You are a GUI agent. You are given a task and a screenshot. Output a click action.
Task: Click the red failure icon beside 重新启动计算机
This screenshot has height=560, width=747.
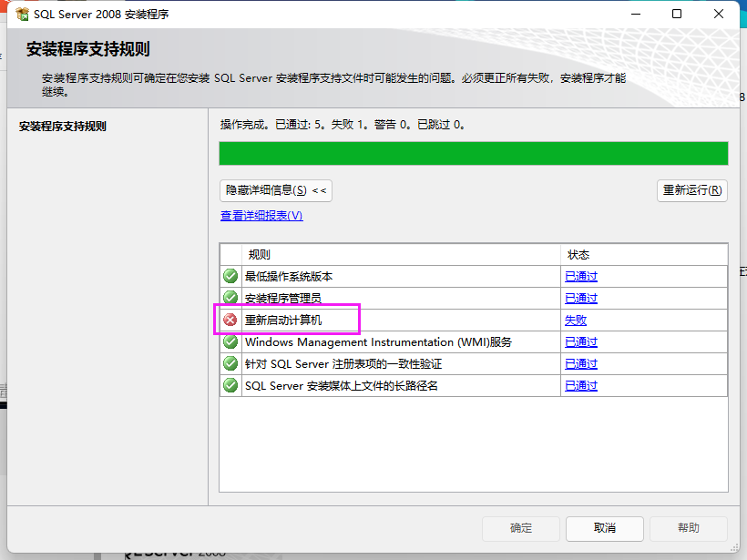(230, 320)
